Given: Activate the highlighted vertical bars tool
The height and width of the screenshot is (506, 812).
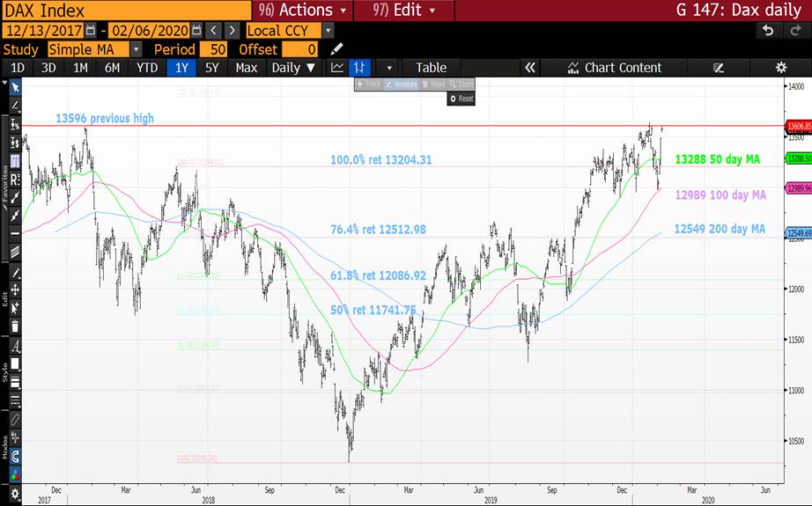Looking at the screenshot, I should click(x=15, y=161).
